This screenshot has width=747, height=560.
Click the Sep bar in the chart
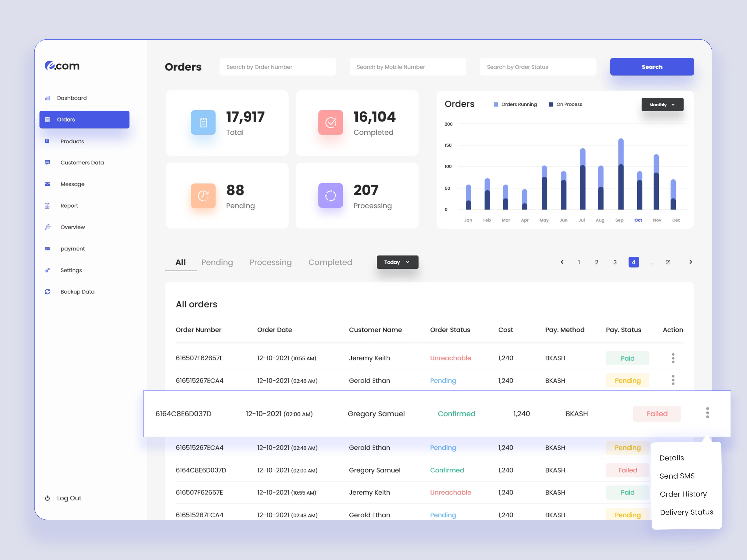tap(621, 174)
